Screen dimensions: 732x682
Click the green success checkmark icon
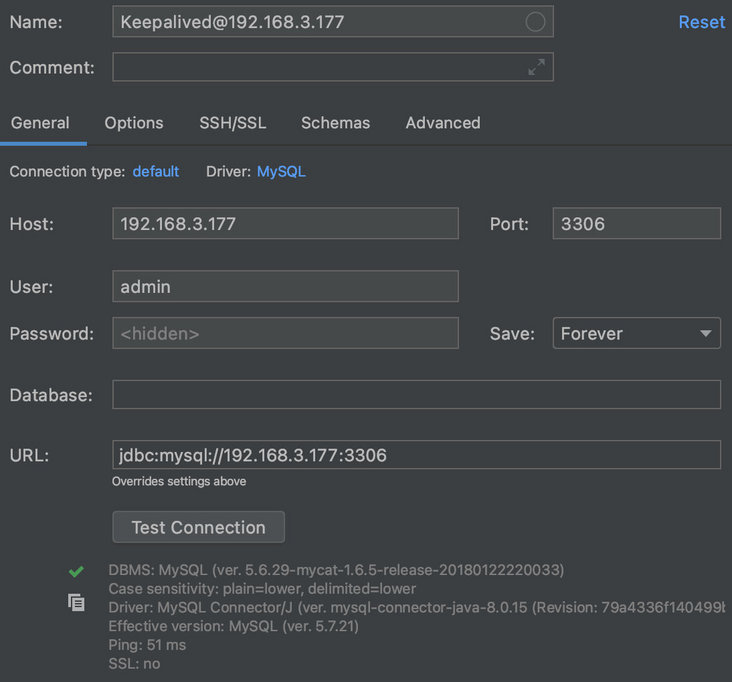[76, 571]
